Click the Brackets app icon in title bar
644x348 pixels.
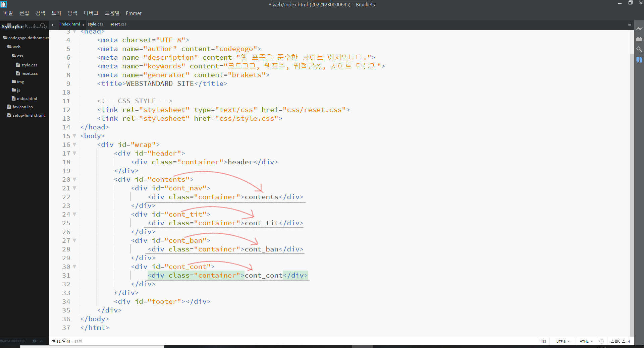[4, 4]
